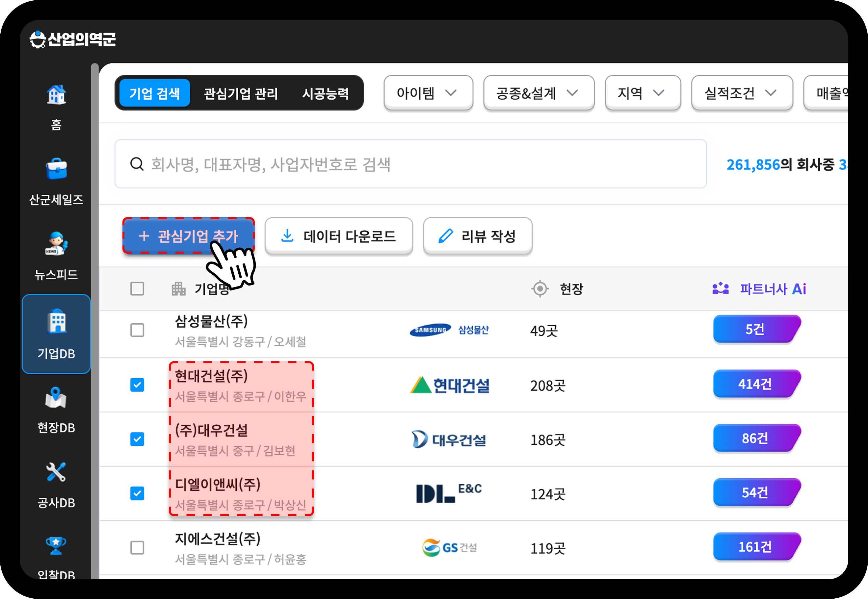Click the 산업의역군 logo

pos(72,39)
